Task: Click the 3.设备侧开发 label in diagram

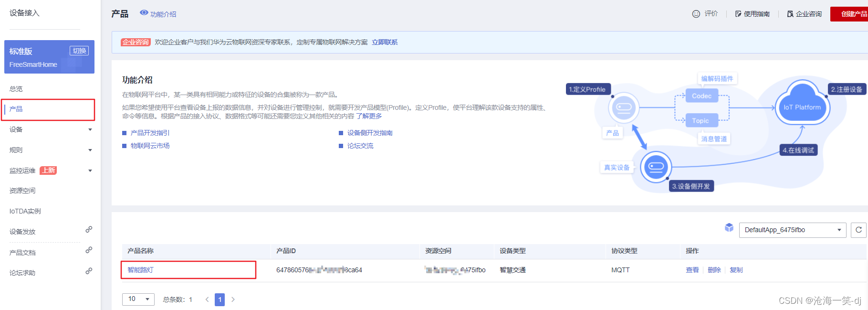Action: pos(691,186)
